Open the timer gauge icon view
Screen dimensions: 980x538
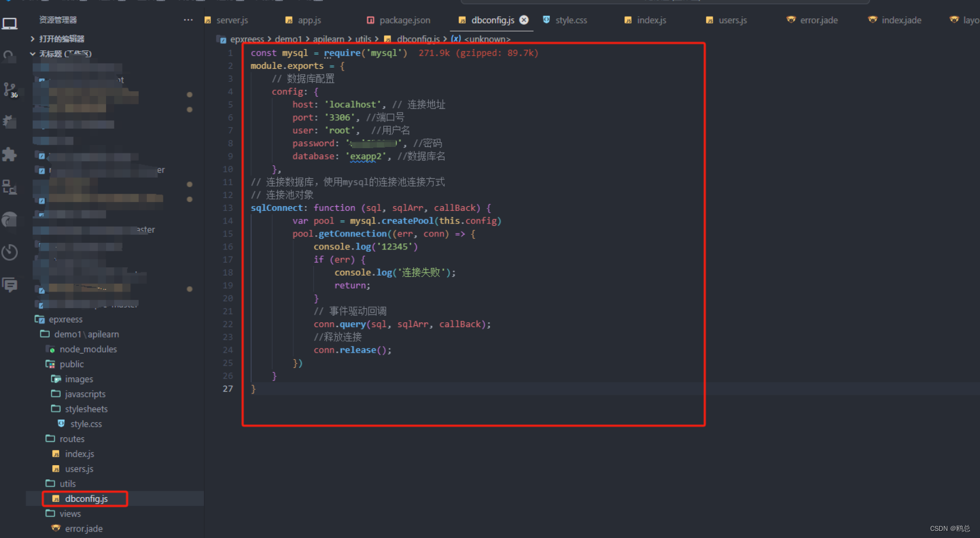click(9, 252)
